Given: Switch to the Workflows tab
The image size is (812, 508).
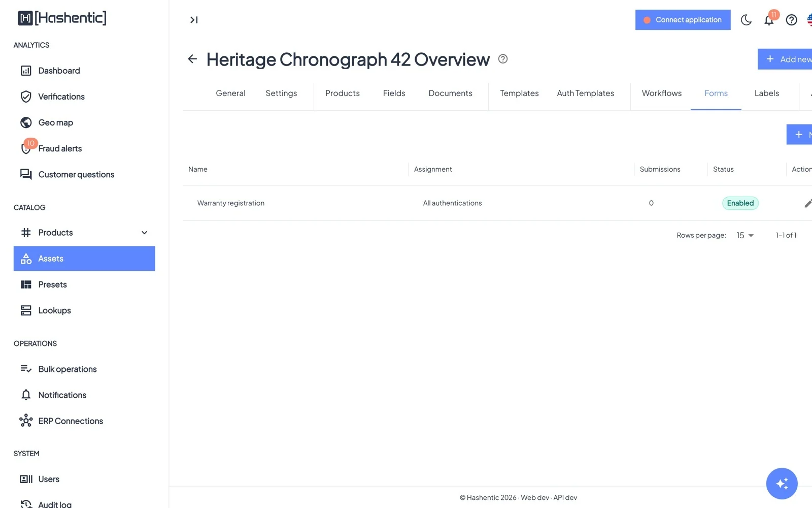Looking at the screenshot, I should [661, 93].
